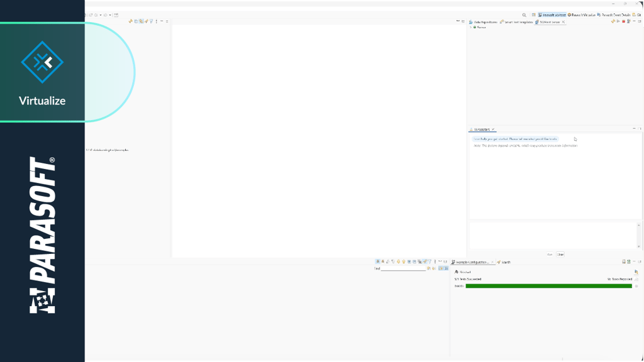Image resolution: width=644 pixels, height=362 pixels.
Task: Open the Search tab in bottom panel
Action: [504, 262]
